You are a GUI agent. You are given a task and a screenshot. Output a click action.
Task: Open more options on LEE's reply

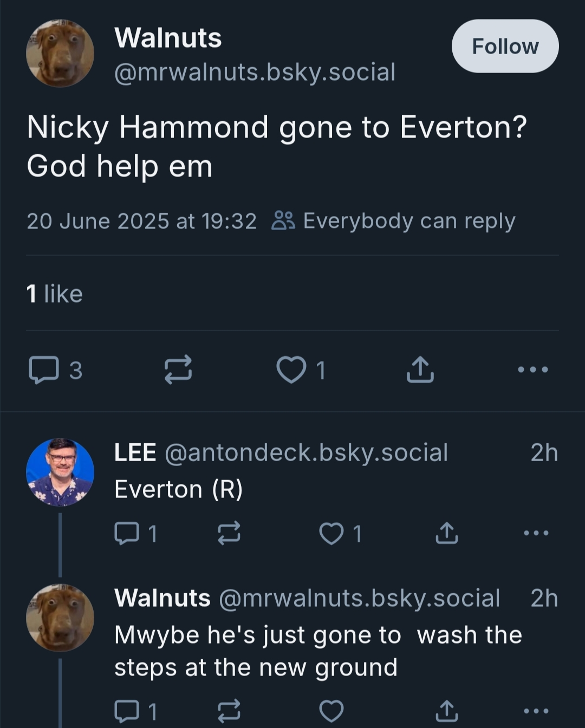(536, 533)
